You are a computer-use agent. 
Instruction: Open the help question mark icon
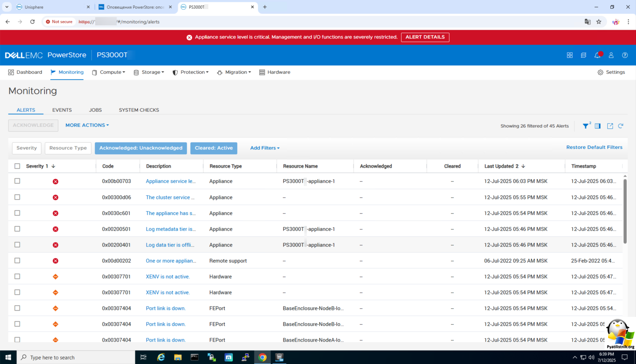625,55
